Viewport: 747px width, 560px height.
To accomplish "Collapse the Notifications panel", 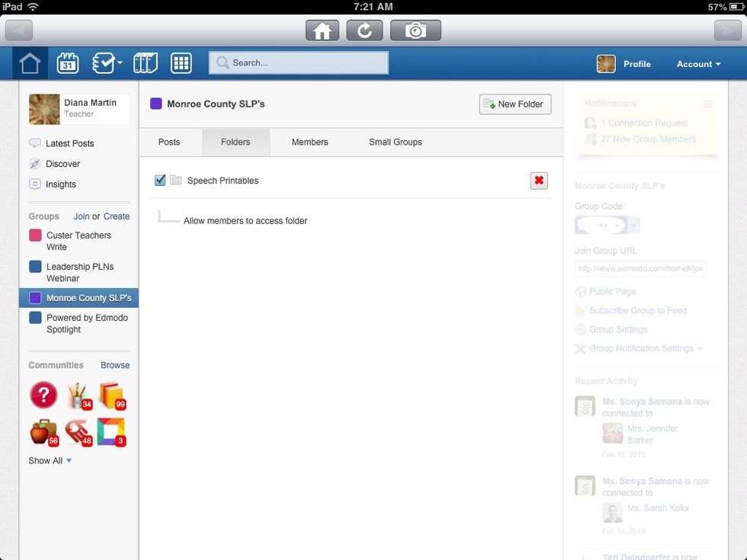I will [x=708, y=104].
